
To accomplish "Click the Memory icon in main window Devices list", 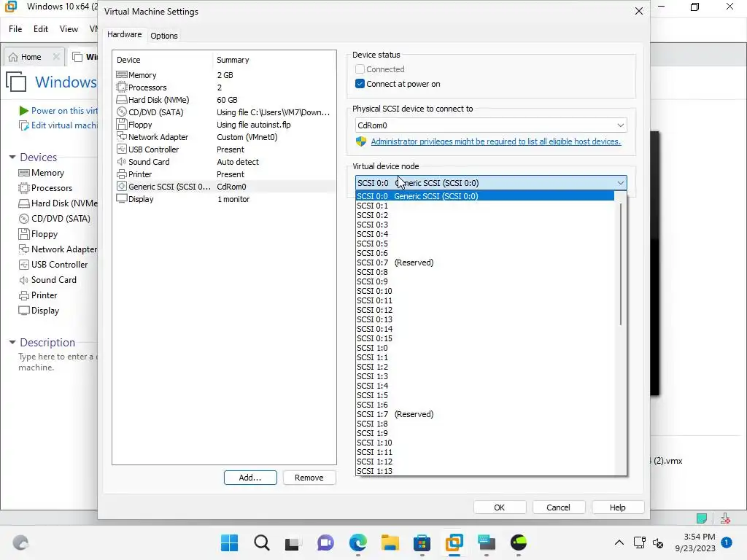I will pyautogui.click(x=24, y=173).
